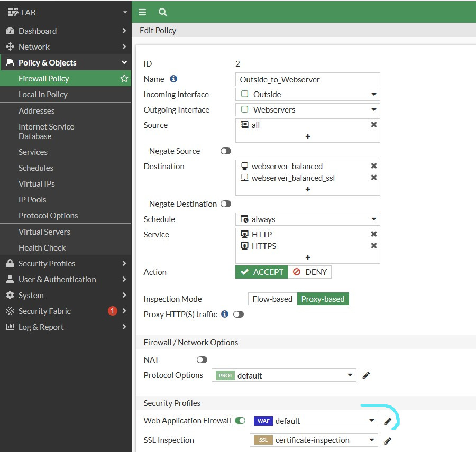
Task: Select the Firewall Policy sidebar item
Action: pyautogui.click(x=66, y=79)
